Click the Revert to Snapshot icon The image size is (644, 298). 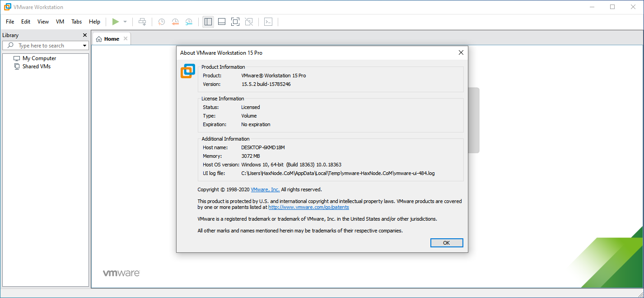(x=175, y=22)
